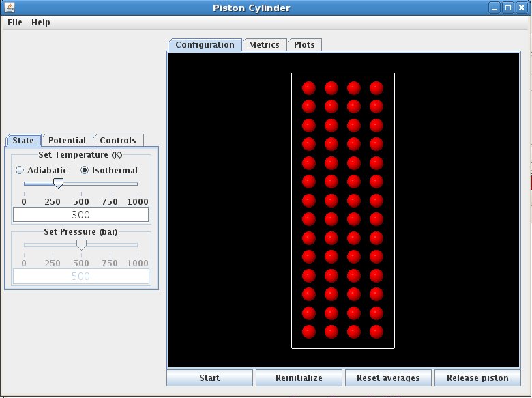
Task: Open the Potential tab
Action: 67,140
